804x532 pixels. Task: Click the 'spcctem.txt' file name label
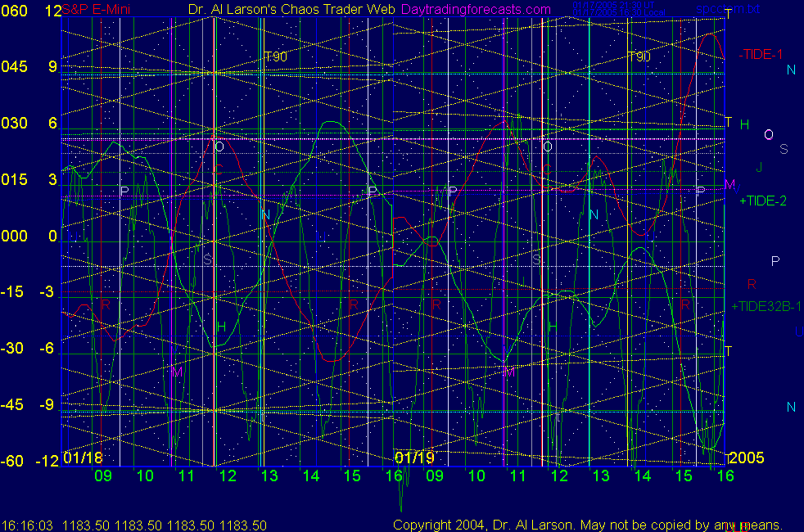tap(728, 9)
